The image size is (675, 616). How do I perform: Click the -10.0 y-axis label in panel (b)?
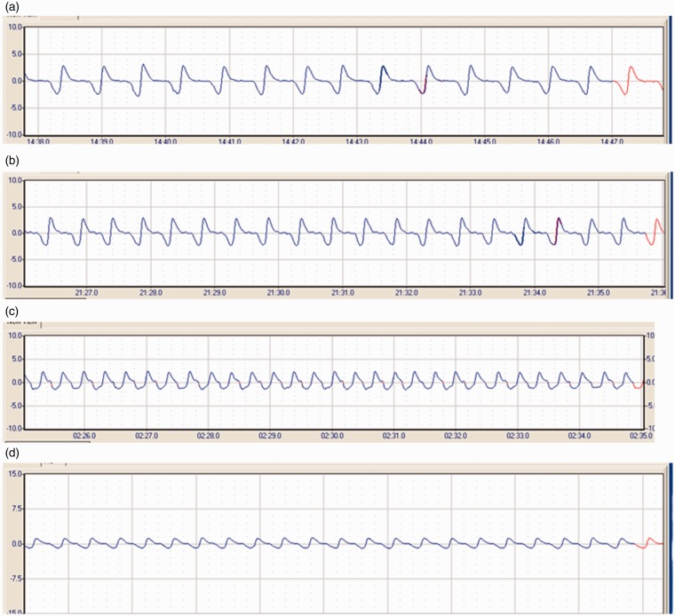click(12, 287)
